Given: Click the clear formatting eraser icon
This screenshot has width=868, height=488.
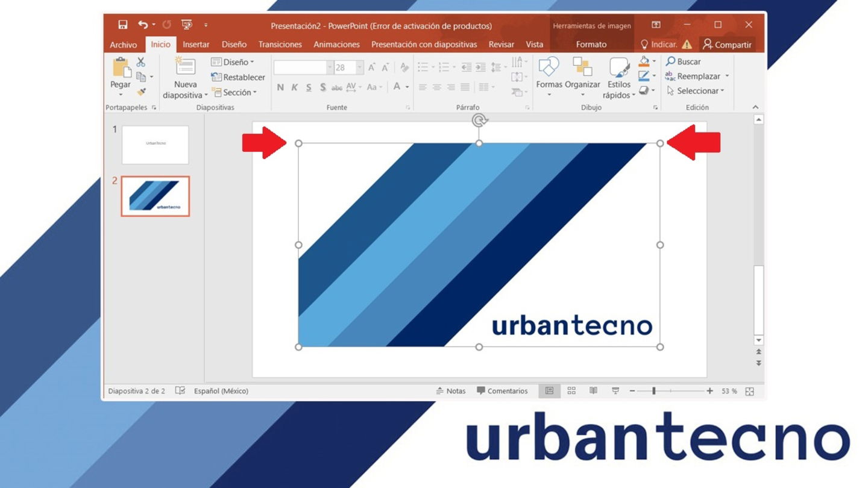Looking at the screenshot, I should (x=404, y=67).
